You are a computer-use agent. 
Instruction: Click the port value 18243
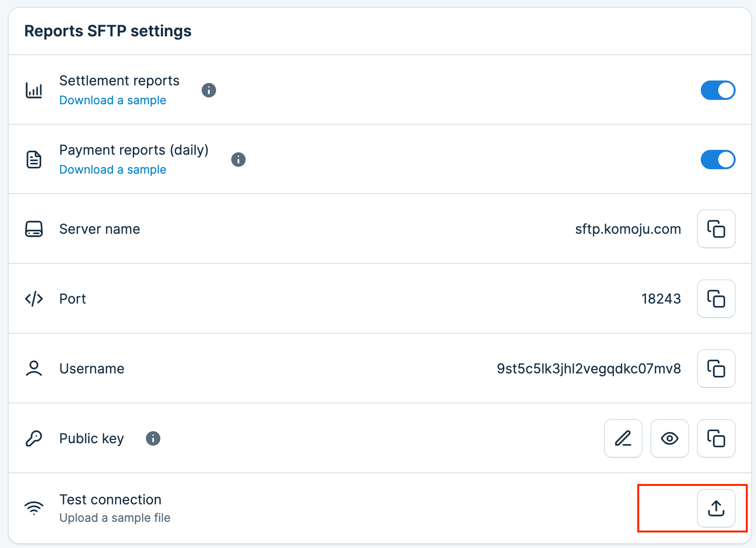point(661,299)
